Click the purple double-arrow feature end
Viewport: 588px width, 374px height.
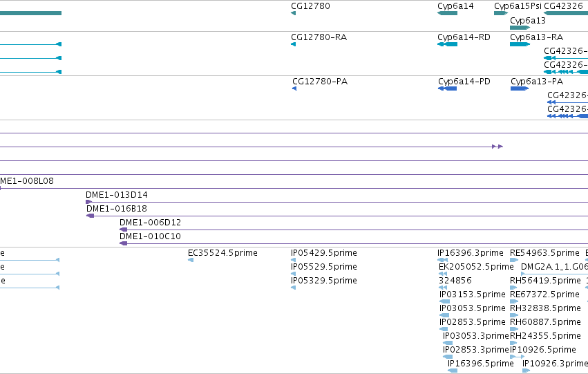pyautogui.click(x=497, y=147)
